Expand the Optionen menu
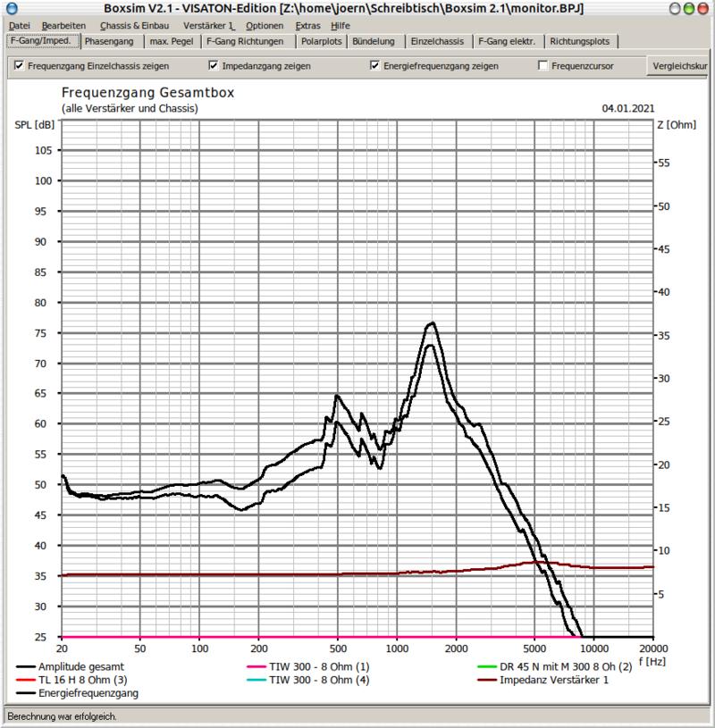Screen dimensions: 715x728 coord(265,26)
